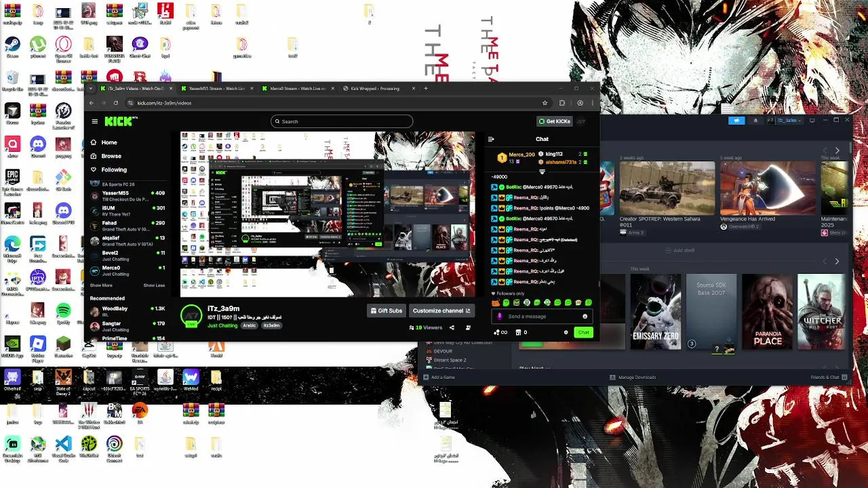
Task: Open State of Decay 2 desktop icon
Action: tap(63, 382)
